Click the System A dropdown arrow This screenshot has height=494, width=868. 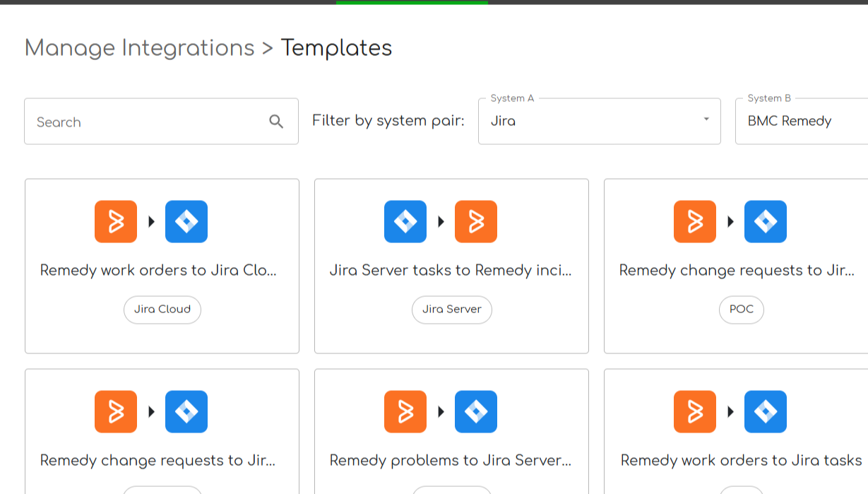click(706, 119)
